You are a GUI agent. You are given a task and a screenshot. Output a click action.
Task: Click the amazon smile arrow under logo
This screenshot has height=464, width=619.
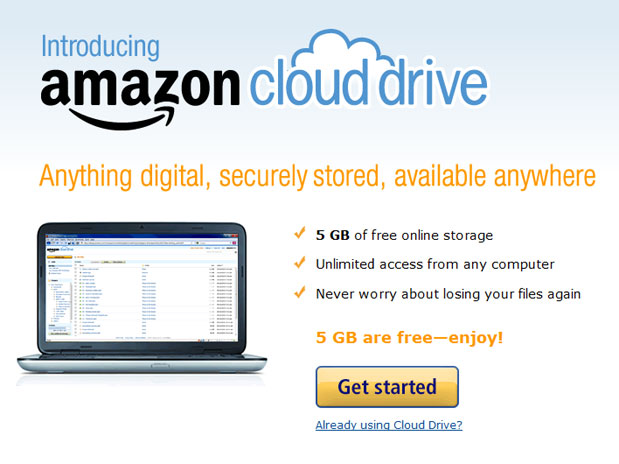(121, 118)
